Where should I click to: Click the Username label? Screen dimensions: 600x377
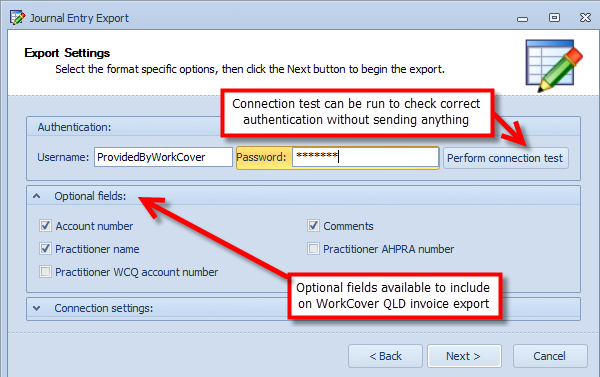(x=63, y=157)
